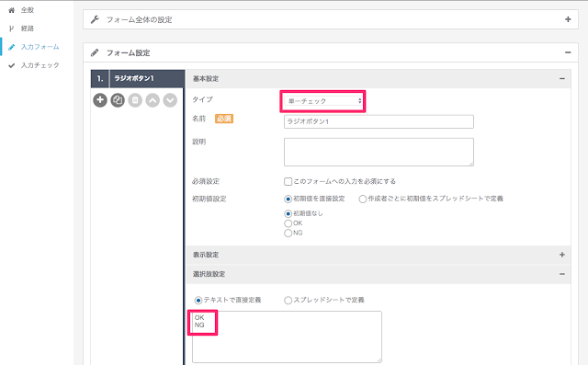The image size is (588, 365).
Task: Click the add form item plus icon
Action: 100,100
